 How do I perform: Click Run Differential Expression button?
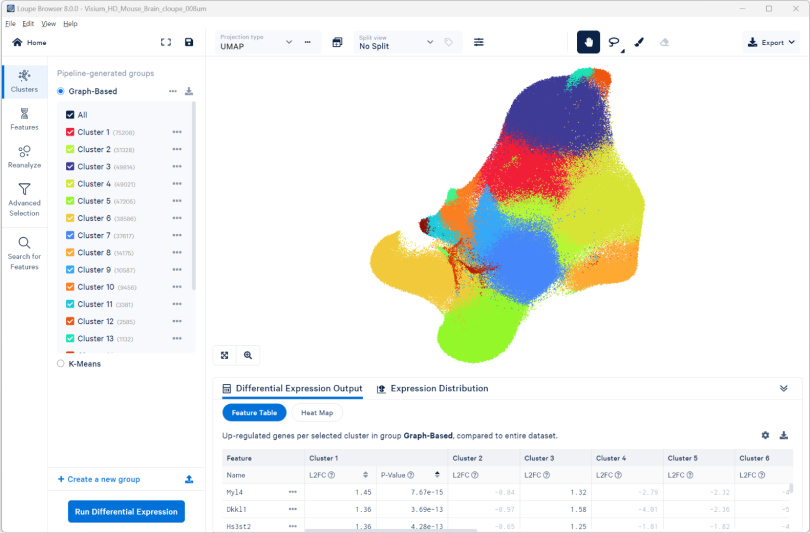126,511
